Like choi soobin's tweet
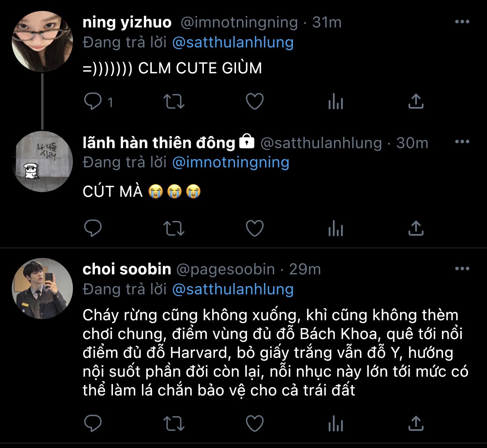 pos(254,423)
